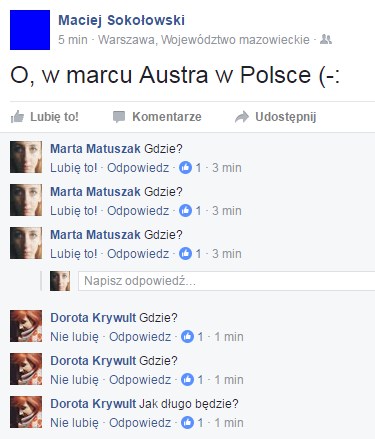Open Maciej Sokołowski's profile name link
The width and height of the screenshot is (375, 439).
tap(121, 20)
